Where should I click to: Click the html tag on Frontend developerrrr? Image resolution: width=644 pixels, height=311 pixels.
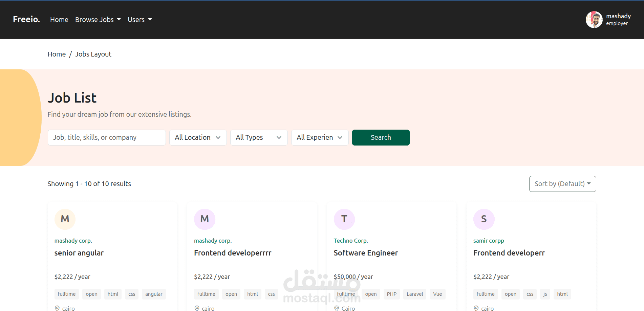point(253,294)
